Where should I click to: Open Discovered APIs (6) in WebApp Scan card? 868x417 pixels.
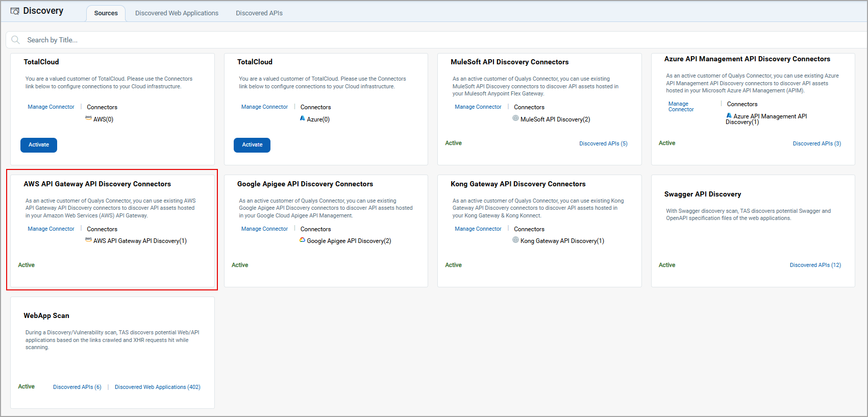tap(77, 387)
